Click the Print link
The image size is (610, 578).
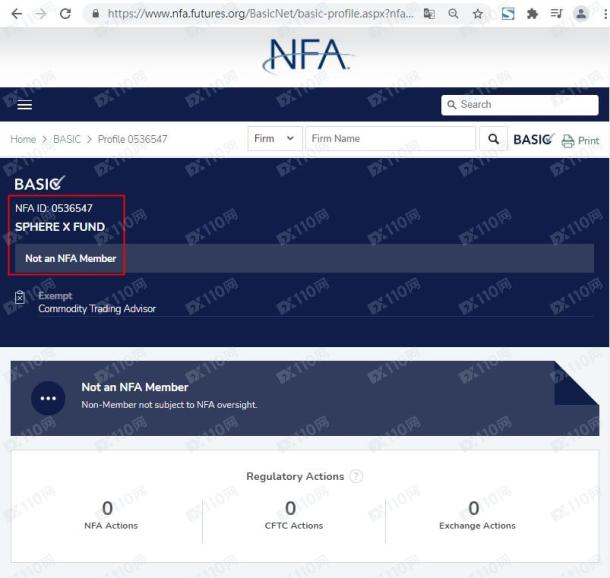pos(588,141)
